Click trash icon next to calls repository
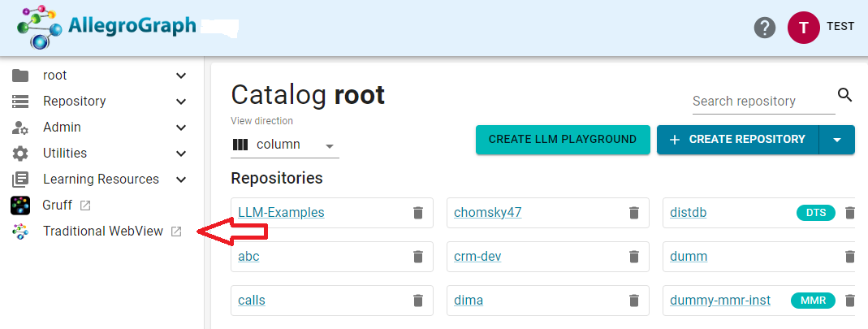The image size is (868, 329). tap(418, 301)
